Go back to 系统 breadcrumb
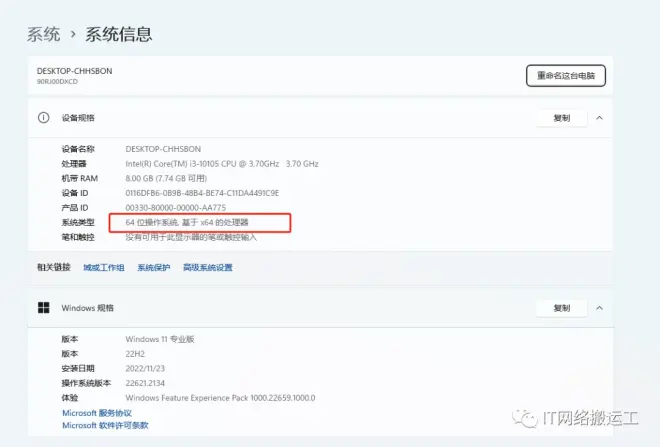 44,34
